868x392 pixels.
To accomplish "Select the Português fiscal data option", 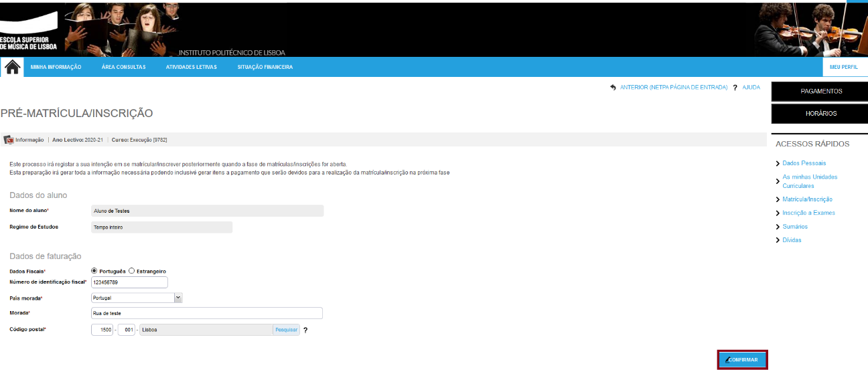I will click(x=94, y=271).
